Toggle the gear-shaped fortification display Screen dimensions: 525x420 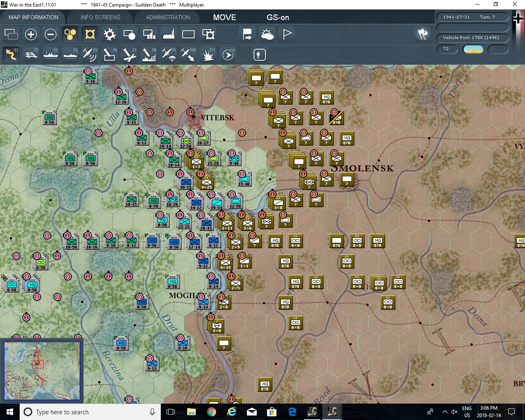point(110,34)
